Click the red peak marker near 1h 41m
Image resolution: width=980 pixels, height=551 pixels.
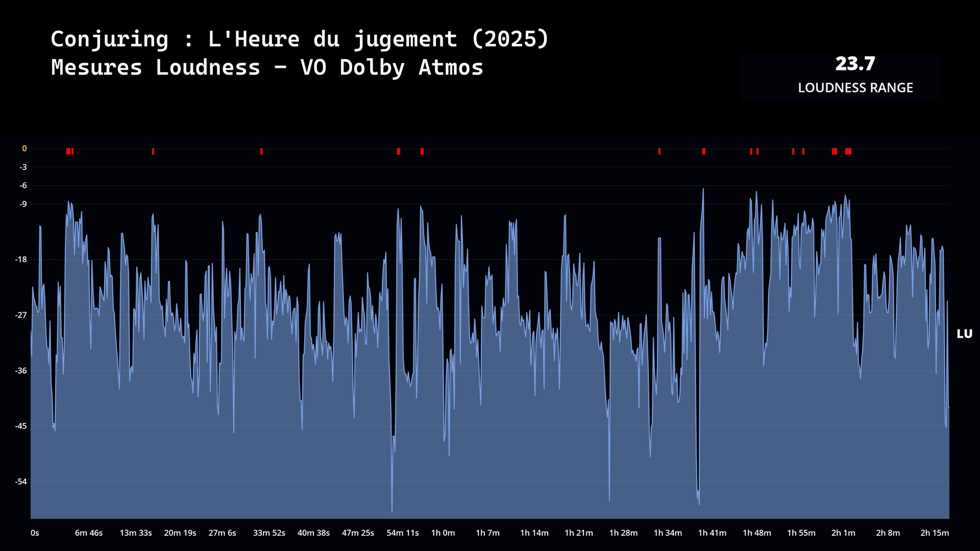[x=703, y=152]
